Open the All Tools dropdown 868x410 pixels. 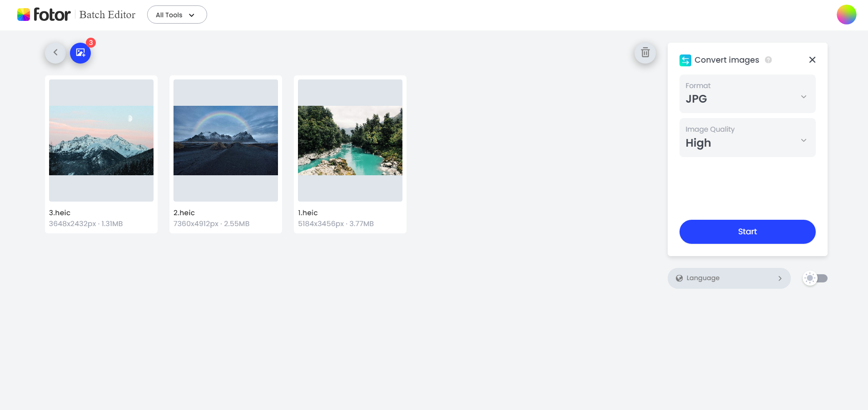tap(177, 15)
